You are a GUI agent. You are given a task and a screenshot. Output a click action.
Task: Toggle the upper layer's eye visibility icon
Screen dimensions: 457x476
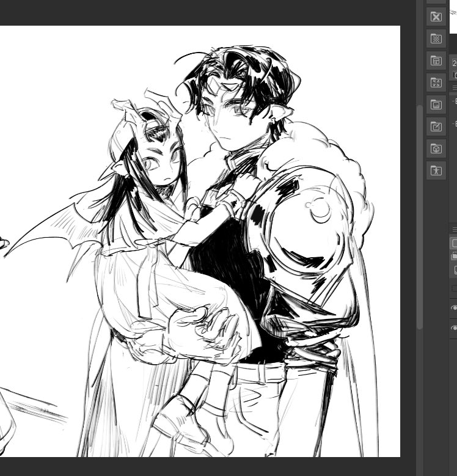click(x=454, y=308)
